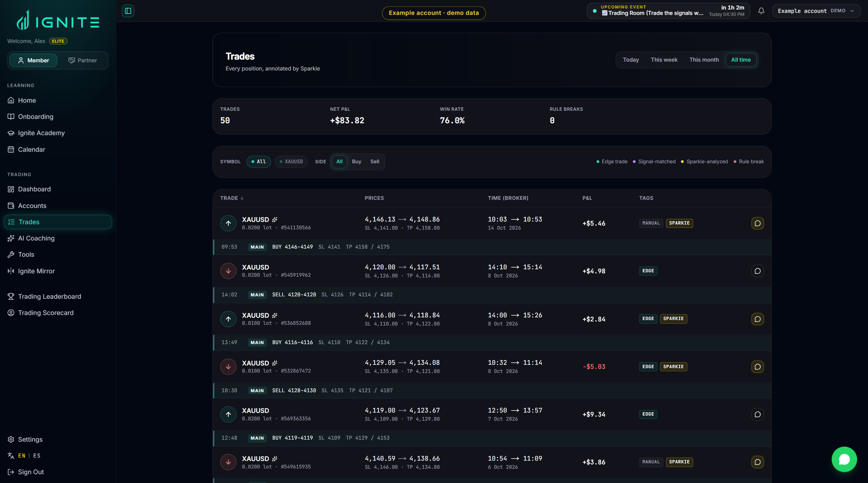Switch to Partner mode
868x483 pixels.
[82, 60]
